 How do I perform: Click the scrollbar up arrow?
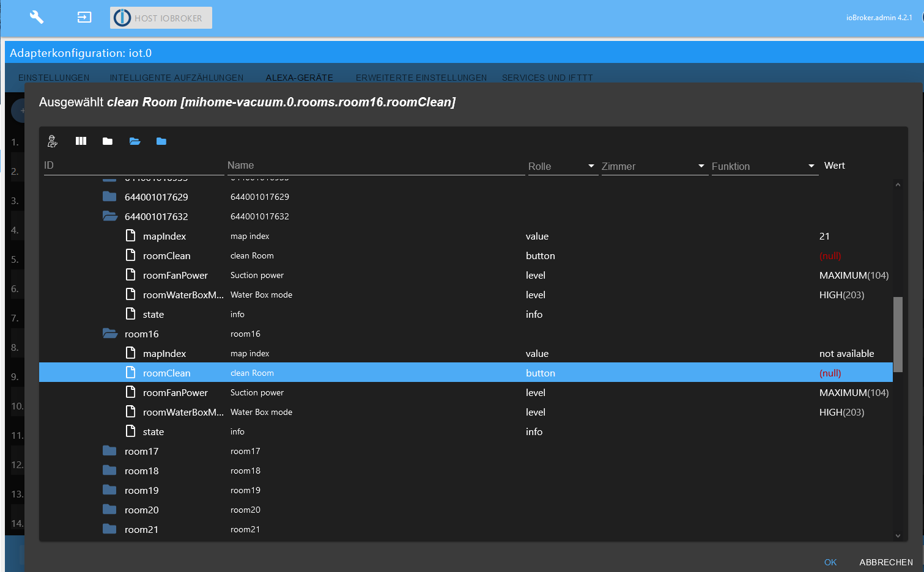[x=898, y=185]
